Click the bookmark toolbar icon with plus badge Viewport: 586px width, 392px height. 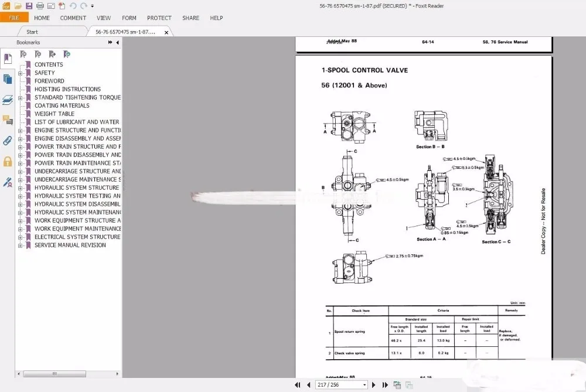(38, 54)
